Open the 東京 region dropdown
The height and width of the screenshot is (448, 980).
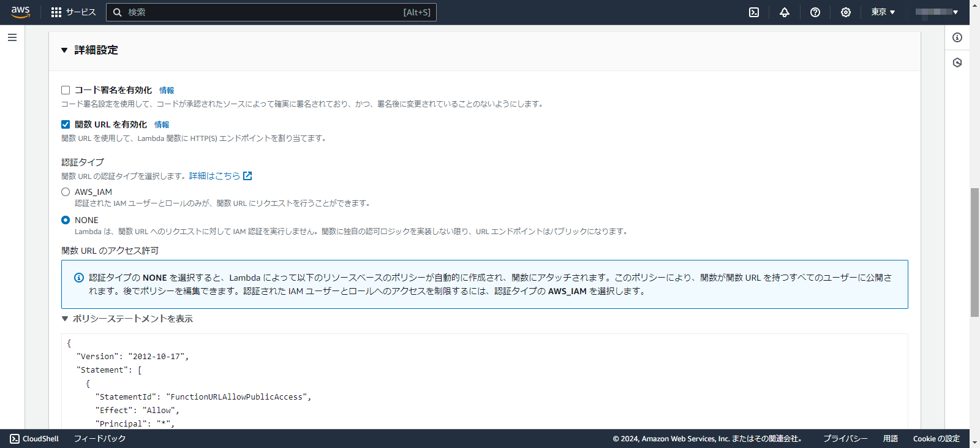click(x=883, y=12)
